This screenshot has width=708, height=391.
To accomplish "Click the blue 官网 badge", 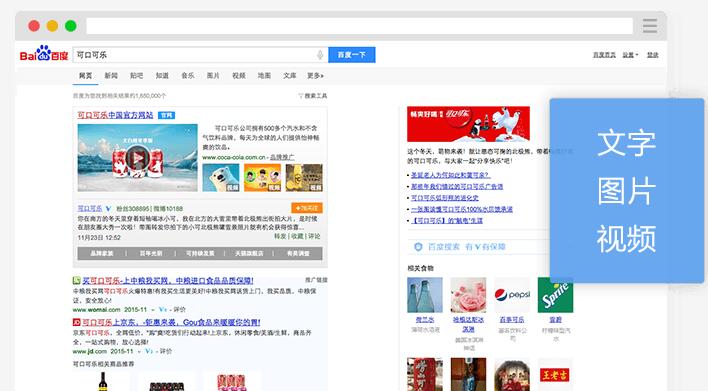I will [167, 115].
